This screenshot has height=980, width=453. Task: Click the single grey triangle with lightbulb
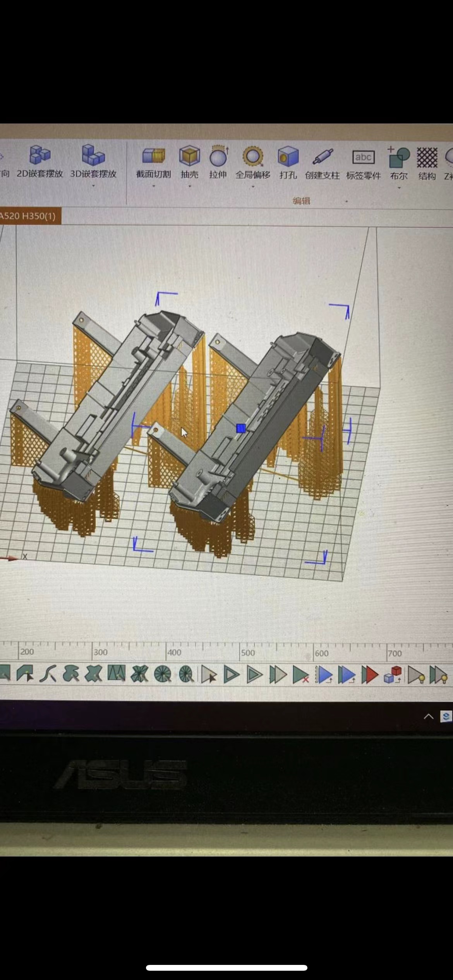416,675
